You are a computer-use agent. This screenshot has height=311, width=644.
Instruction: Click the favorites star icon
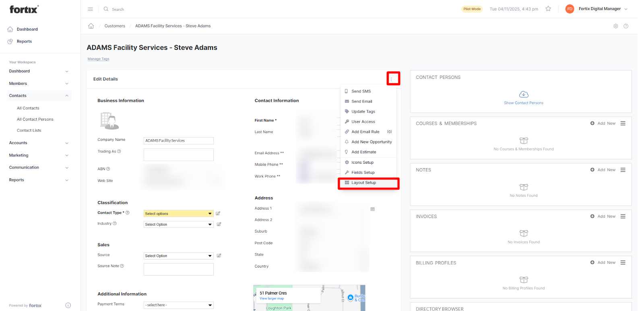tap(548, 9)
